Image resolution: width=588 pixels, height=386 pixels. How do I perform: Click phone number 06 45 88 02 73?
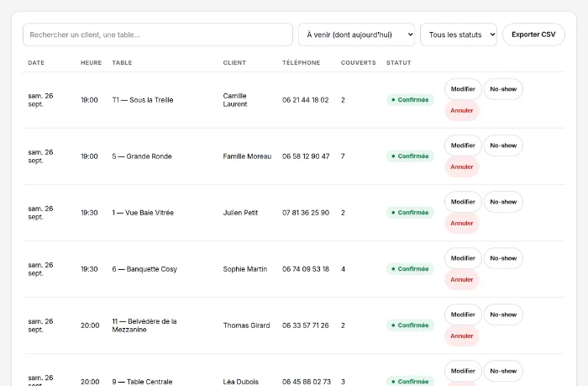(307, 382)
